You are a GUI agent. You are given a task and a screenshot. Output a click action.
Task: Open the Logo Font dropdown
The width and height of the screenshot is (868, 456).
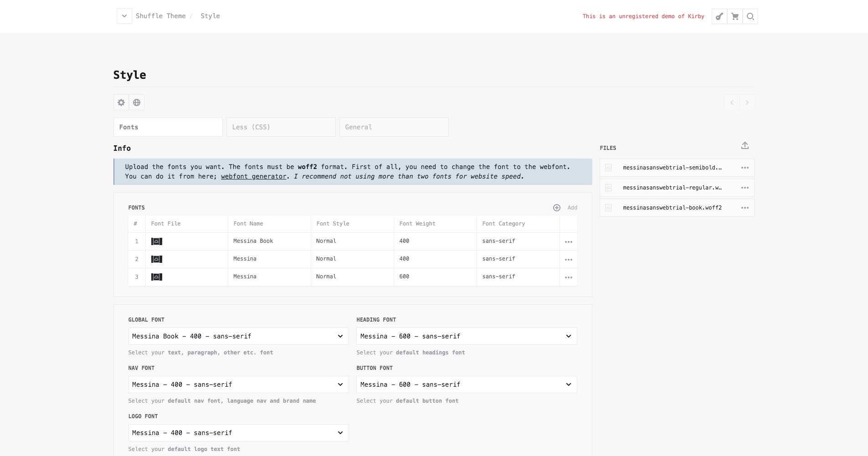coord(238,433)
